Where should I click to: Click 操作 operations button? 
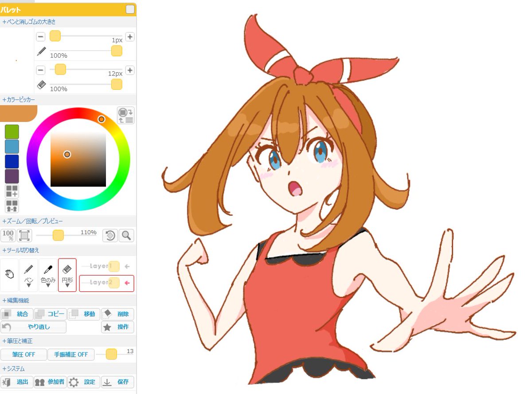[117, 327]
